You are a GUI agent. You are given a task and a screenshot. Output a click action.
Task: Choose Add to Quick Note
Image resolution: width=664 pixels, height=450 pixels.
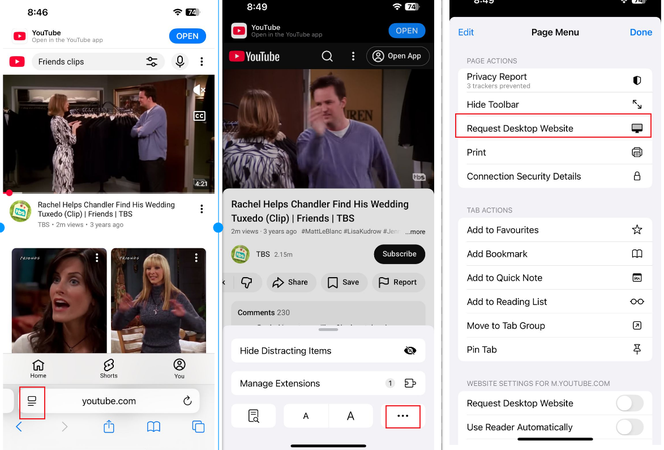(555, 278)
